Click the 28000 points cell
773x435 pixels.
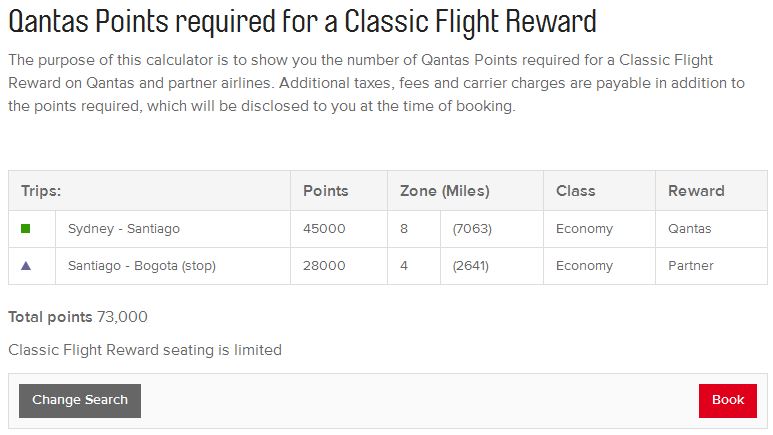click(324, 266)
